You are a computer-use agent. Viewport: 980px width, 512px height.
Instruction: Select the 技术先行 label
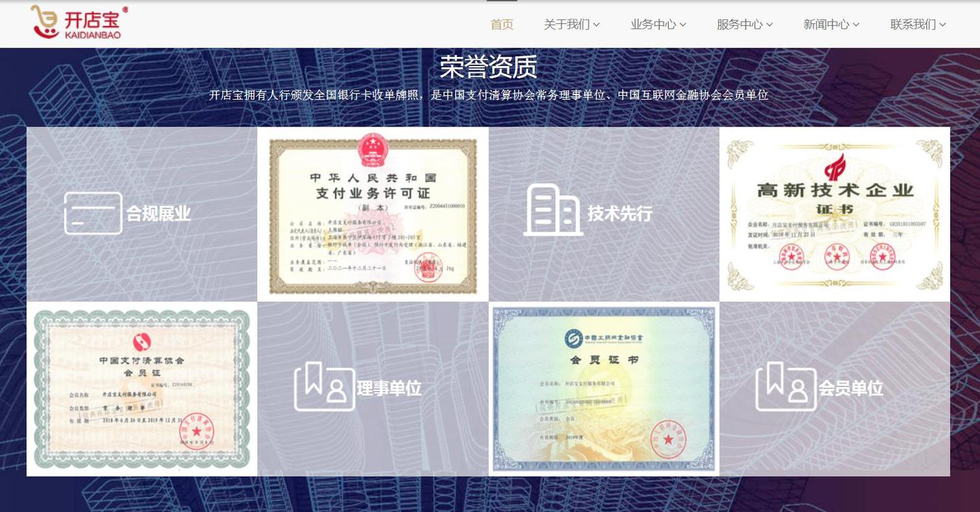[x=620, y=214]
